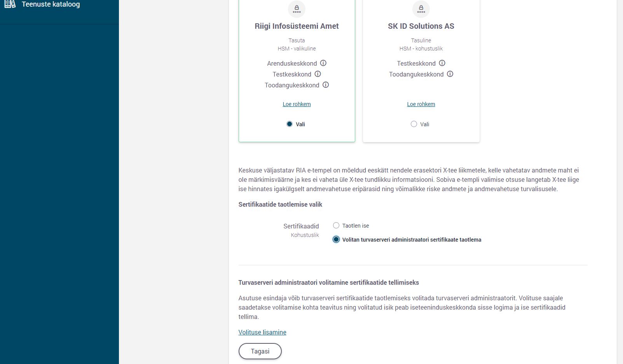Choose the Taotlen ise option
The width and height of the screenshot is (623, 364).
336,225
